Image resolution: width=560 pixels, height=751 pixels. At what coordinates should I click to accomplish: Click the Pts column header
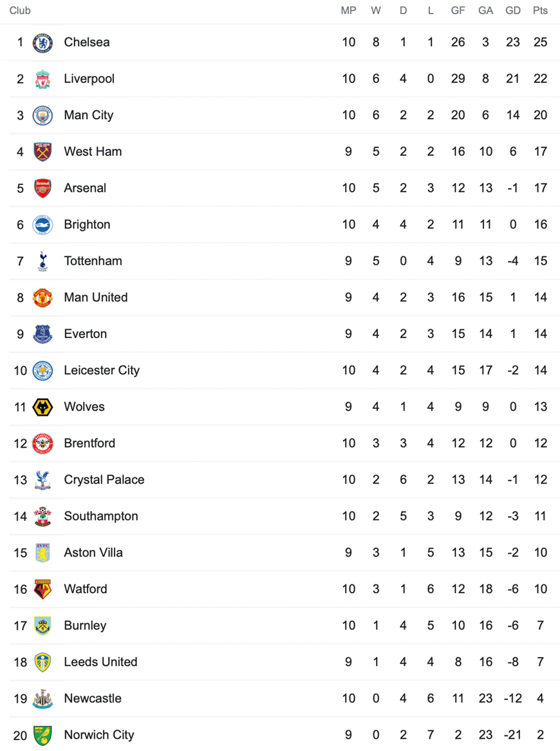(x=541, y=10)
